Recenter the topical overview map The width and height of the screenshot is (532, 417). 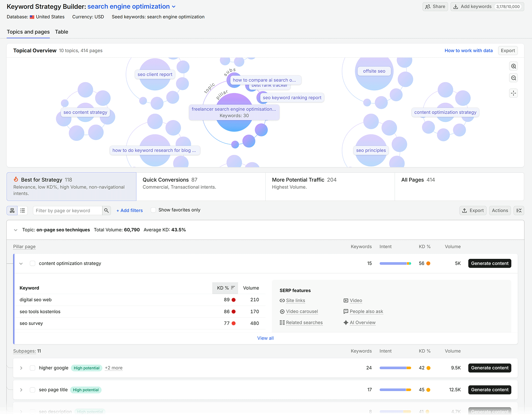(x=514, y=93)
